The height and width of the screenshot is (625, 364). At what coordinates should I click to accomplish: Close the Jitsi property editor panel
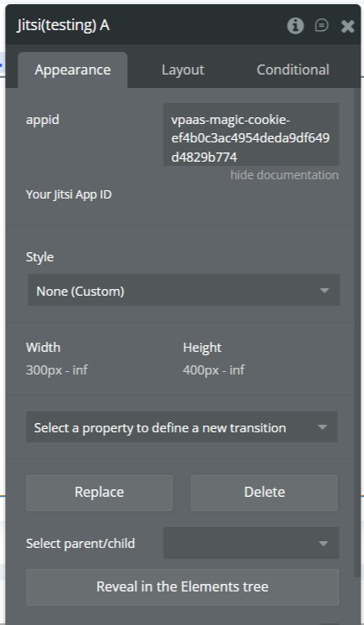[x=347, y=26]
